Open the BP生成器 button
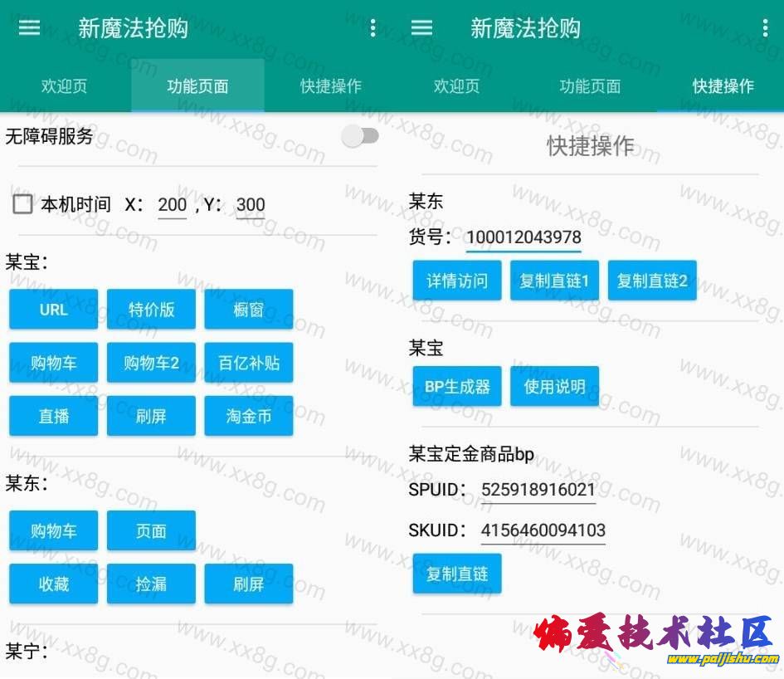784x679 pixels. (x=457, y=387)
